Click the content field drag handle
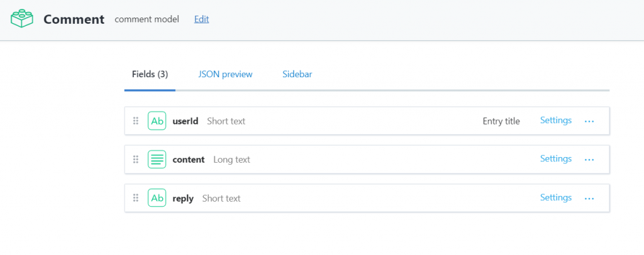This screenshot has height=255, width=644. 136,160
